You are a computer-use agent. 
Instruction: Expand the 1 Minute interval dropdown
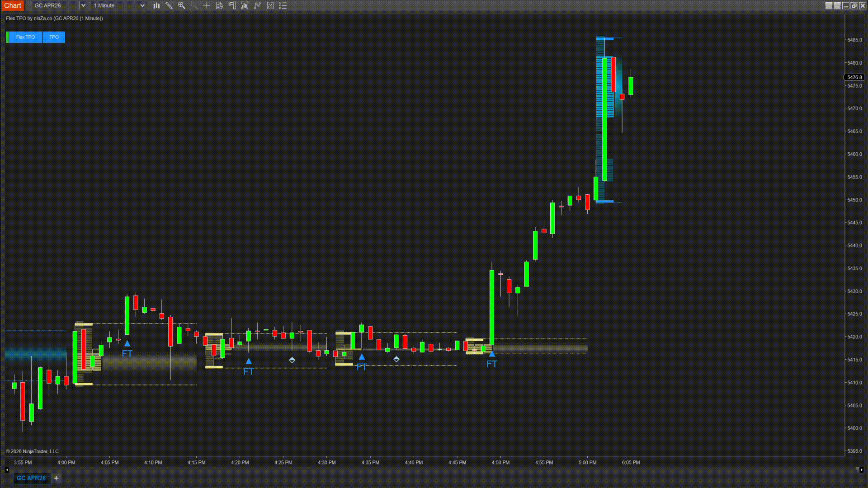142,5
